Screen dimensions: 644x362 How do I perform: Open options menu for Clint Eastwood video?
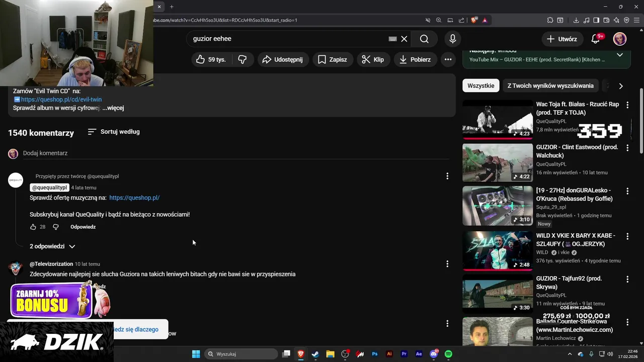[627, 148]
